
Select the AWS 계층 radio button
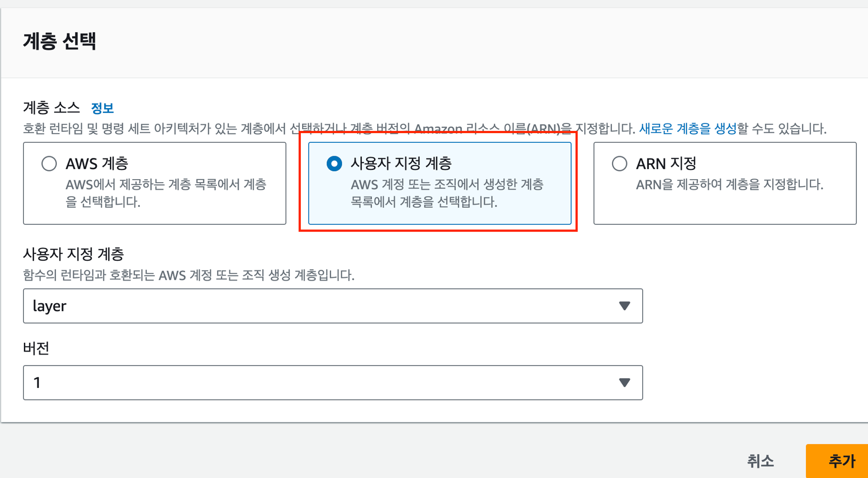point(49,164)
